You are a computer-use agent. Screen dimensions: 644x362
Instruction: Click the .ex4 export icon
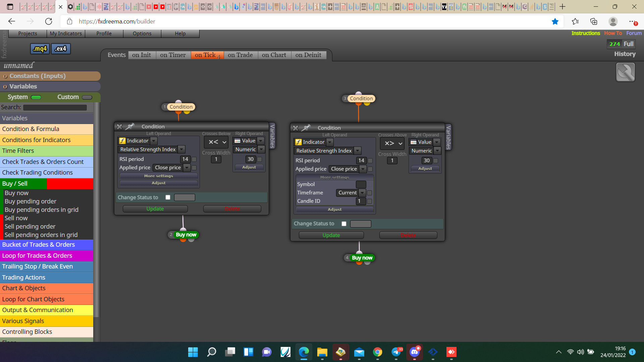(x=61, y=49)
